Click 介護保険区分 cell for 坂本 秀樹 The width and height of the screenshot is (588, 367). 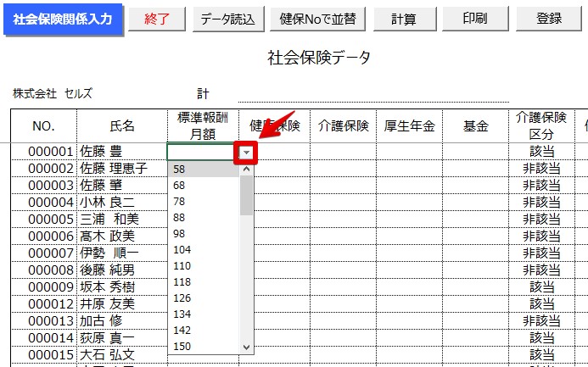542,286
